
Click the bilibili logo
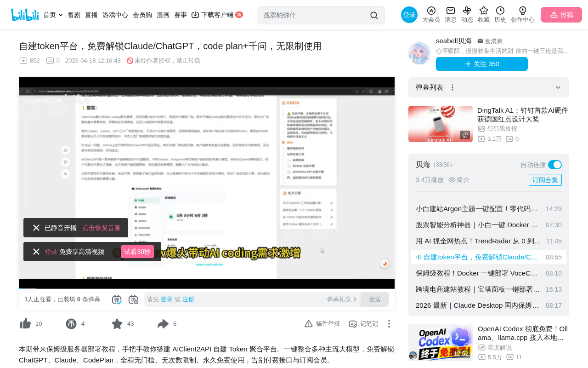(25, 15)
